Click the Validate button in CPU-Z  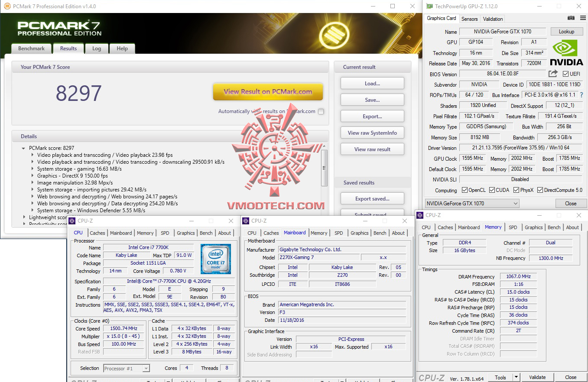537,377
